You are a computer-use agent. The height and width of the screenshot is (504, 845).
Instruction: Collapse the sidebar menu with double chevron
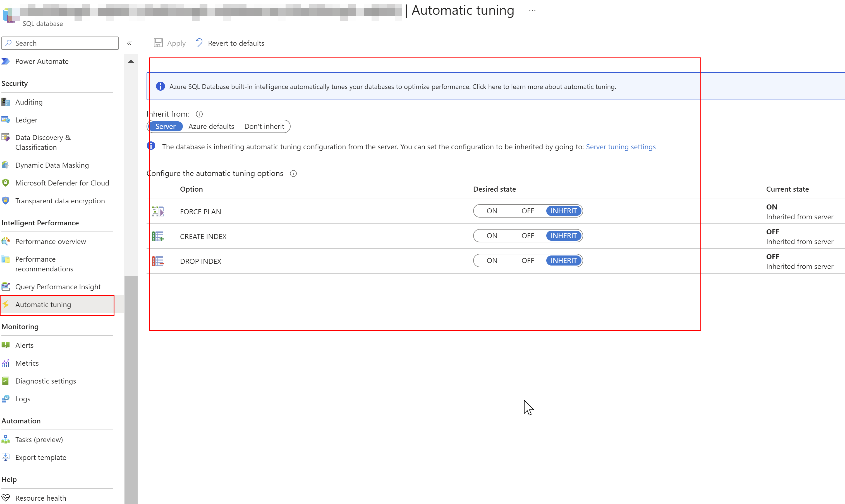pyautogui.click(x=129, y=43)
